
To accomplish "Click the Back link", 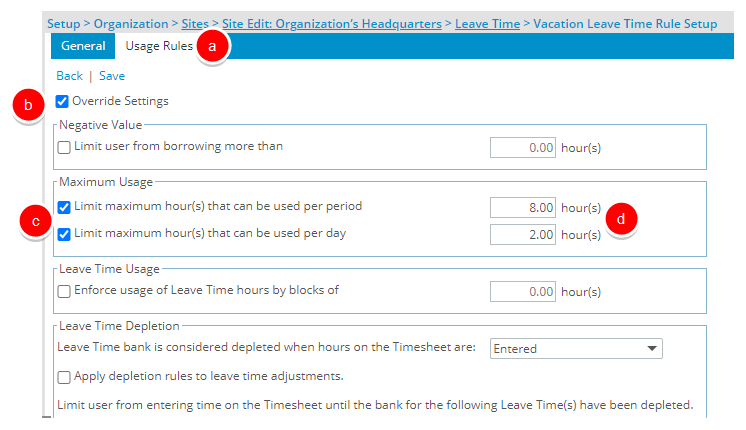I will point(69,75).
